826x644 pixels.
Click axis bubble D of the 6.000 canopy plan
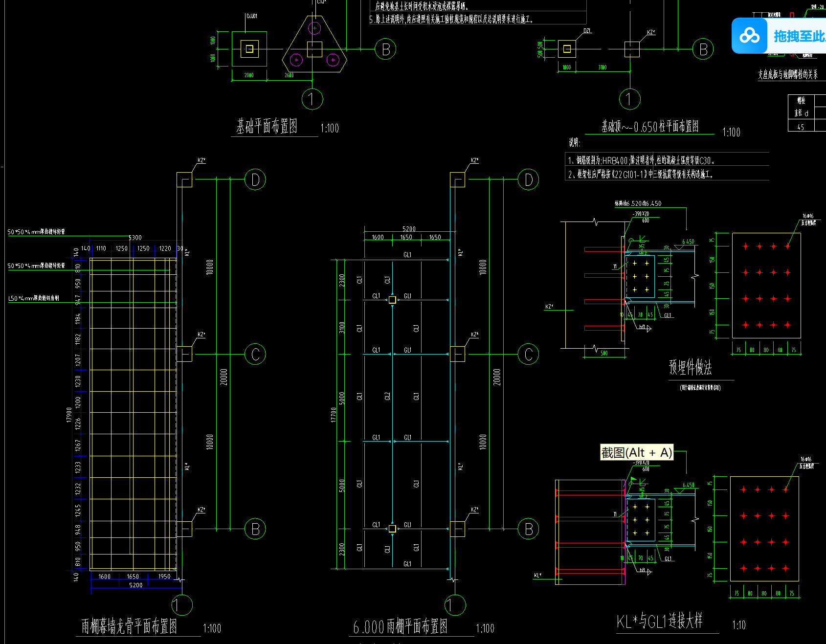coord(528,179)
